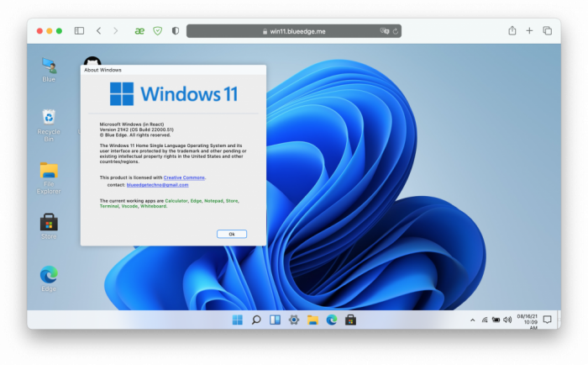Open the 'ae' extension icon
The image size is (588, 365).
139,31
